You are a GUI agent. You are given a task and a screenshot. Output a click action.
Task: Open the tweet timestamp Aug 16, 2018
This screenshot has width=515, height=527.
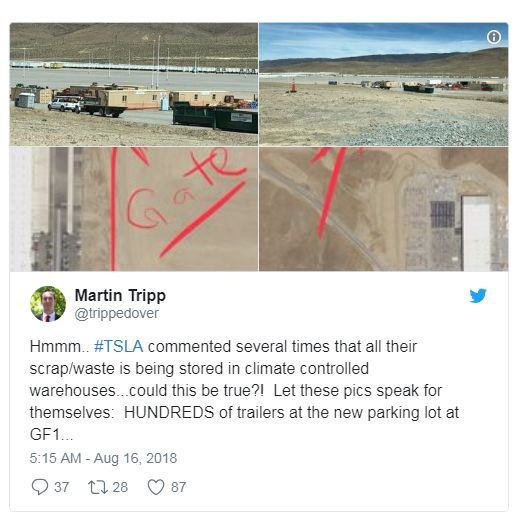103,458
